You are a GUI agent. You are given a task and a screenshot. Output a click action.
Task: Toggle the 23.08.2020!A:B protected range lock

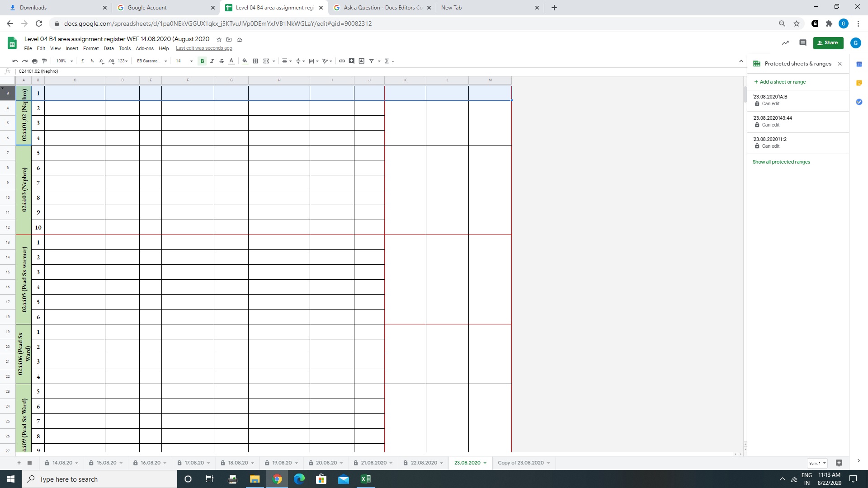tap(757, 103)
